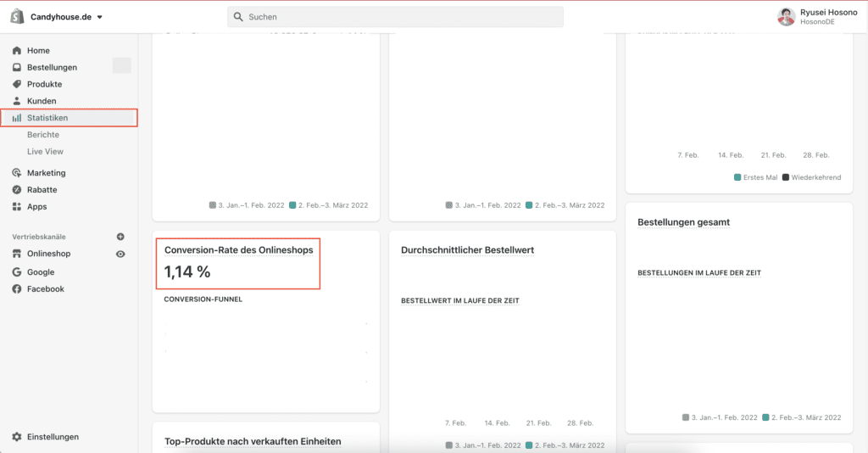Image resolution: width=868 pixels, height=453 pixels.
Task: Click the Kunden person icon
Action: point(17,101)
